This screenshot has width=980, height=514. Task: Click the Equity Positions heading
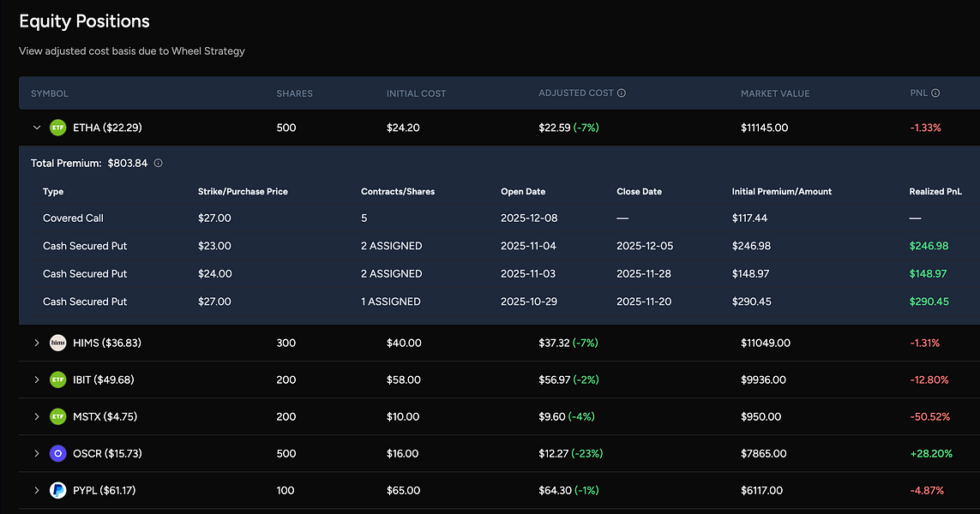coord(84,21)
